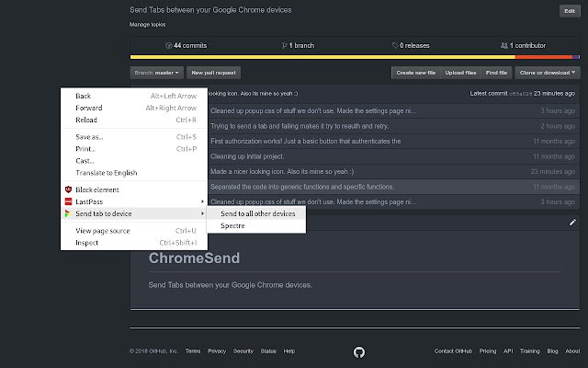Click the commits history icon
Viewport: 588px width, 368px height.
tap(169, 45)
